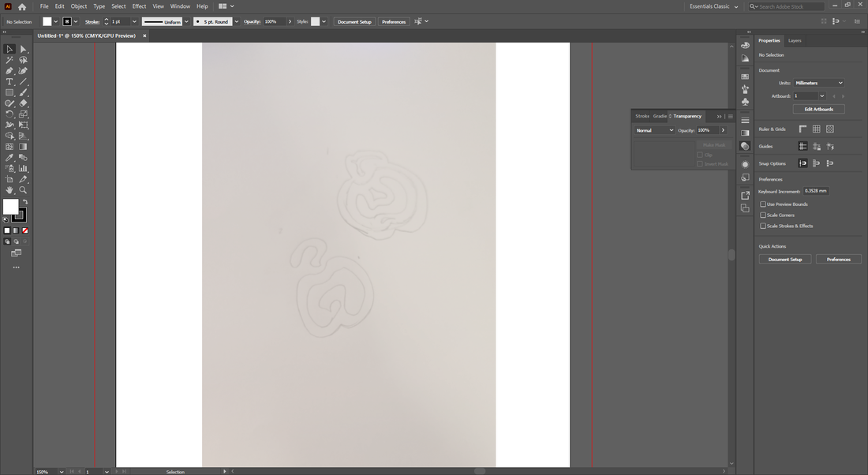
Task: Click Preferences in control bar
Action: tap(394, 21)
